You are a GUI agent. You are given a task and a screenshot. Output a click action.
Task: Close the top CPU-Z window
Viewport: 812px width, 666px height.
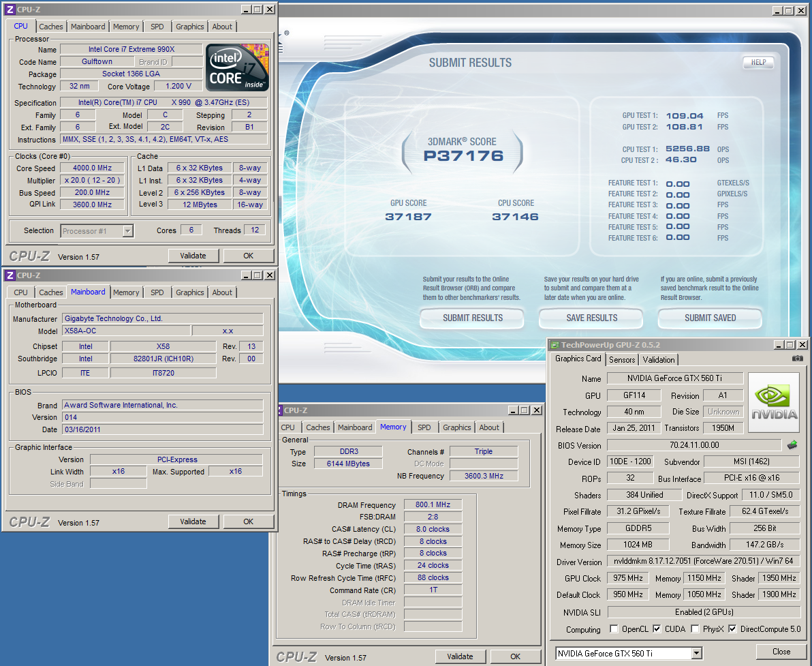coord(270,10)
